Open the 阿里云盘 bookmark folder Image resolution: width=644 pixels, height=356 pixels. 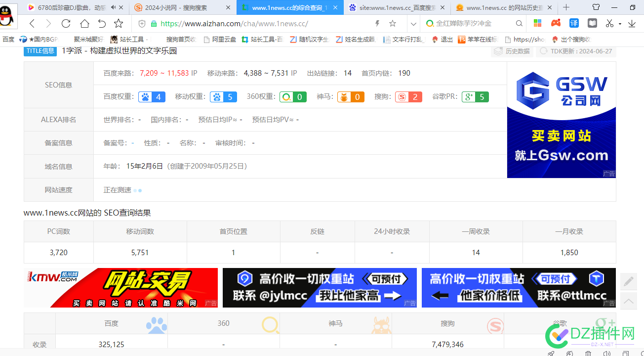tap(220, 40)
